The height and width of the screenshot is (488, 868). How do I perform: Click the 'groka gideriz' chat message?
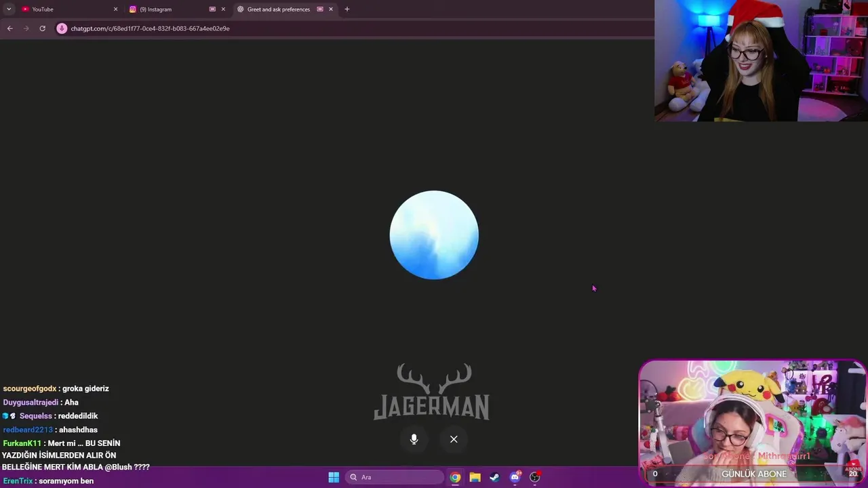pos(85,388)
